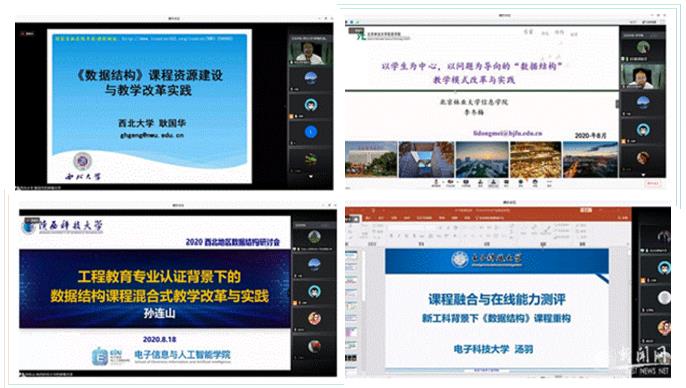
Task: Click the camera video icon in meeting toolbar
Action: tap(451, 183)
